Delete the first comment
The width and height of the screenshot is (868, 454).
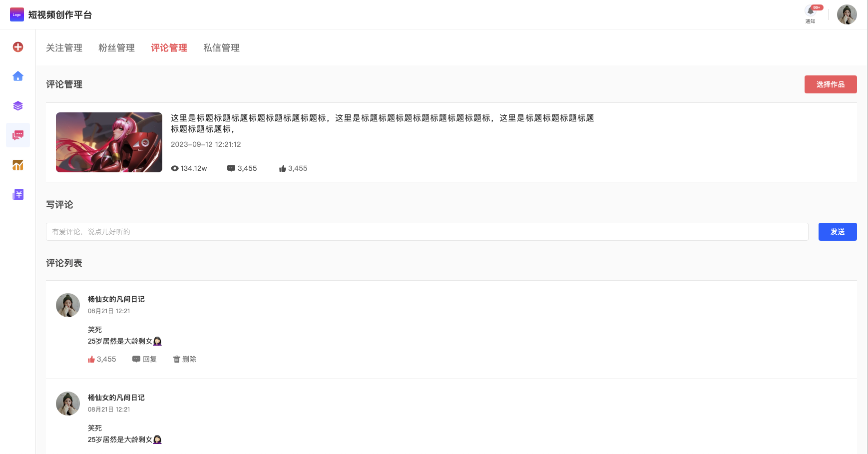pos(184,359)
